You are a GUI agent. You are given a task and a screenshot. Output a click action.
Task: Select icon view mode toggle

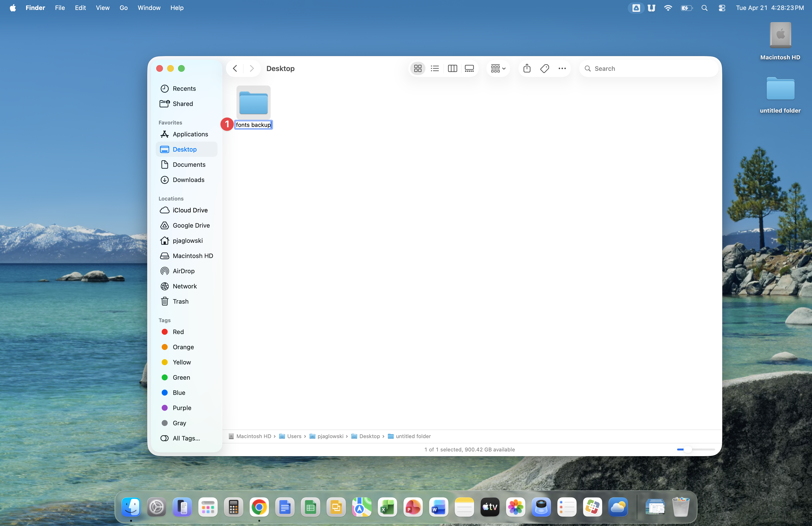(x=418, y=69)
